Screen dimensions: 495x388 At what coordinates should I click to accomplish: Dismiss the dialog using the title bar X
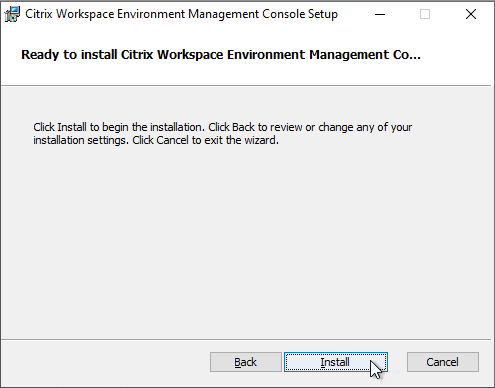point(471,14)
